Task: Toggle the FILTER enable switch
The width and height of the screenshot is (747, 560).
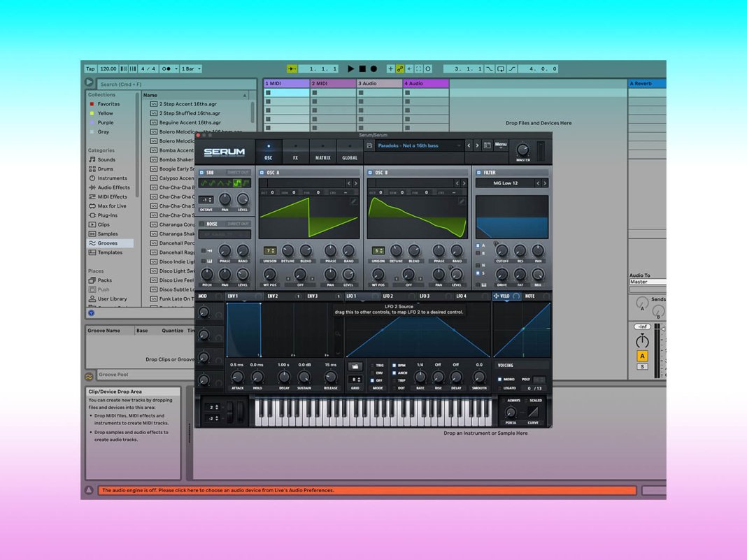Action: tap(479, 173)
